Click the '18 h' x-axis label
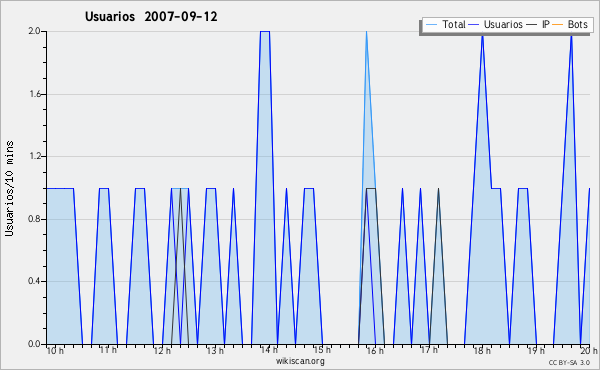 click(482, 350)
